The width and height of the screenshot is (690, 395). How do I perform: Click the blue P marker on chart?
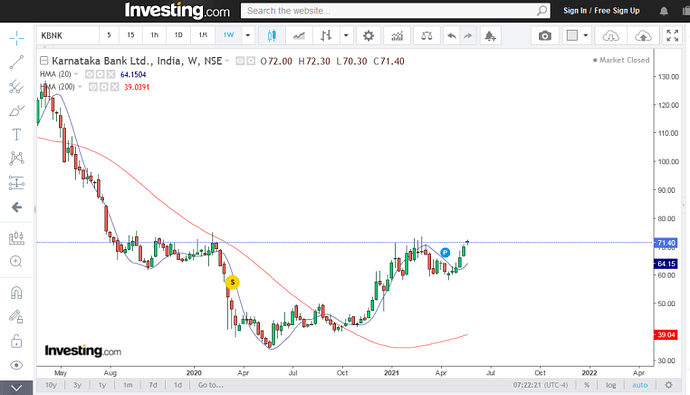click(x=445, y=252)
